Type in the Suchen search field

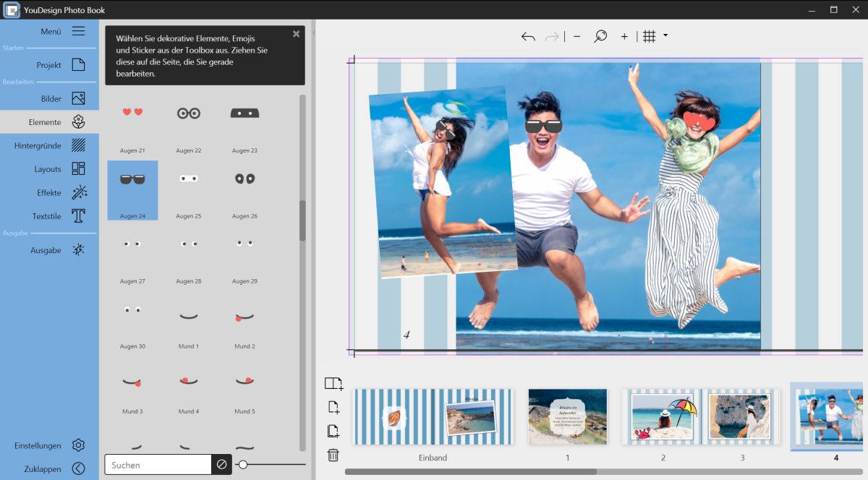[x=158, y=465]
